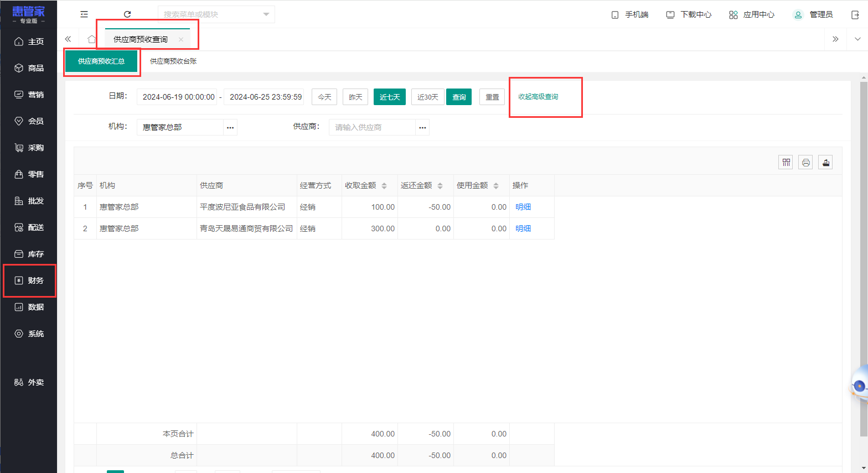Click the 100.00 收取金额 cell
868x473 pixels.
click(370, 207)
